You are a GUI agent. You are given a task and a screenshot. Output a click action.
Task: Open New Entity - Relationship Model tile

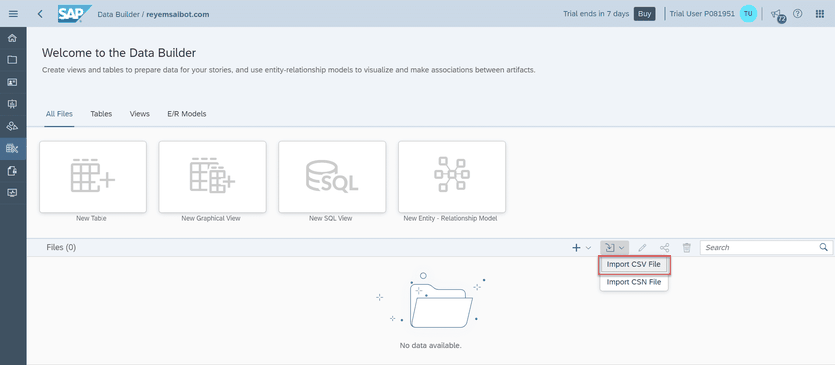452,177
